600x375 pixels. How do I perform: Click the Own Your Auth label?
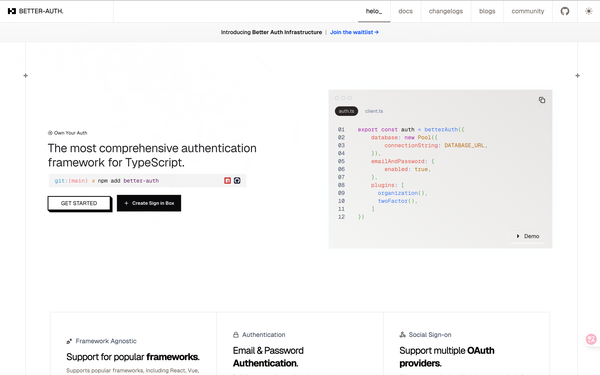click(70, 133)
